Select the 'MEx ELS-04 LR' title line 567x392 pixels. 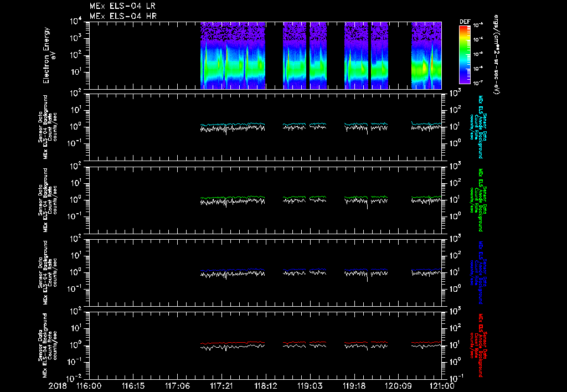pos(122,6)
